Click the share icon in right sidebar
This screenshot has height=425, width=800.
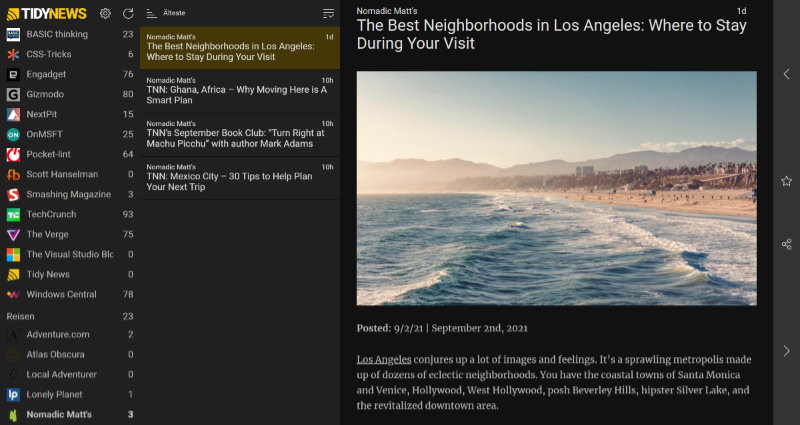tap(786, 244)
